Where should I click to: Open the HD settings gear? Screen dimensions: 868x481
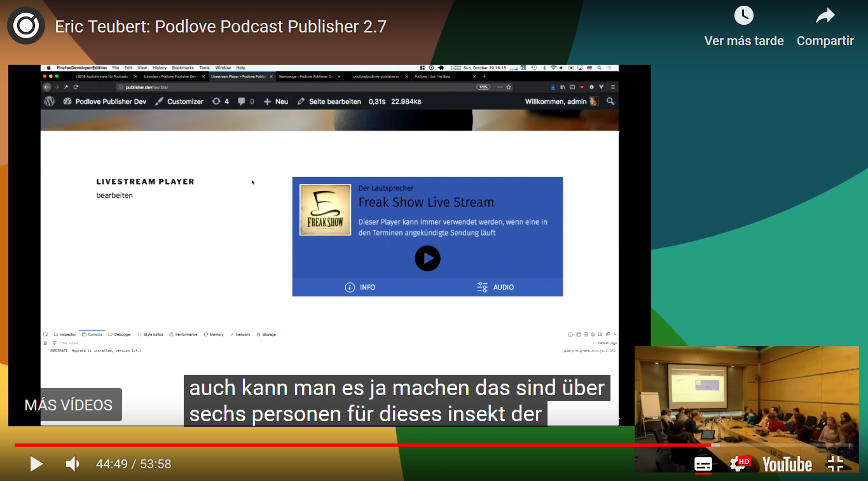(x=740, y=464)
